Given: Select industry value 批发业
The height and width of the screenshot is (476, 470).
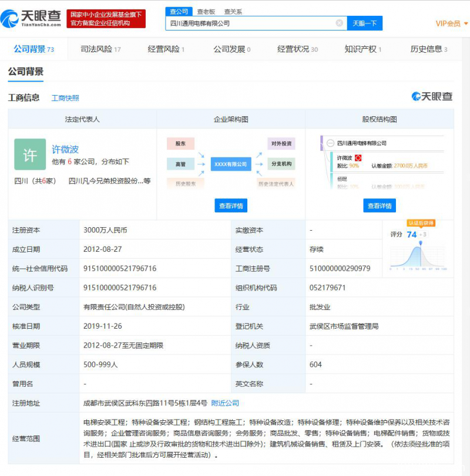Looking at the screenshot, I should (320, 306).
